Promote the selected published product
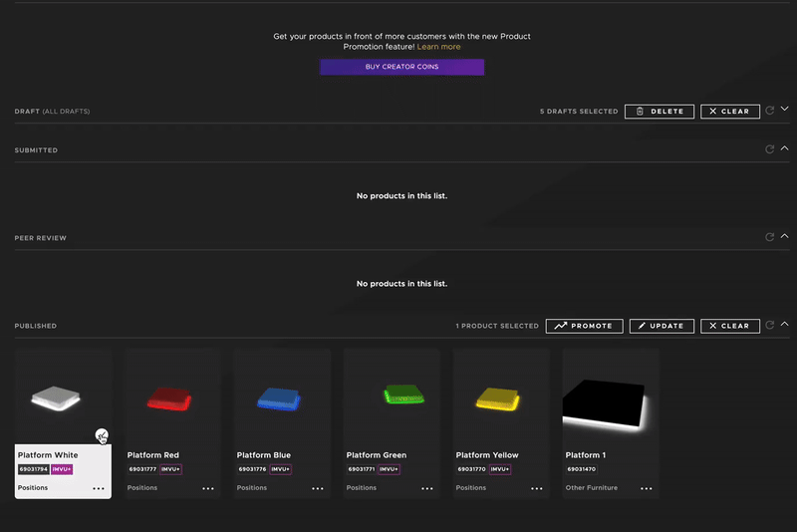The image size is (797, 532). pyautogui.click(x=585, y=326)
